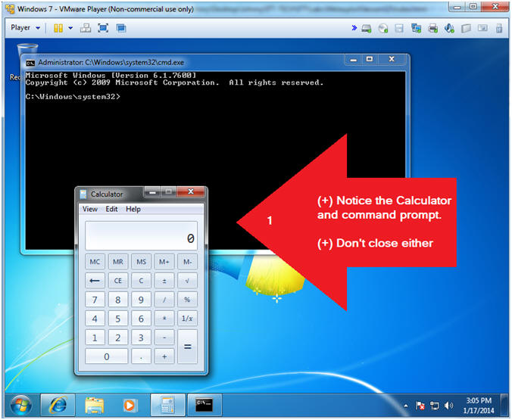Click the Calculator 1 key
Image resolution: width=512 pixels, height=420 pixels.
[95, 338]
